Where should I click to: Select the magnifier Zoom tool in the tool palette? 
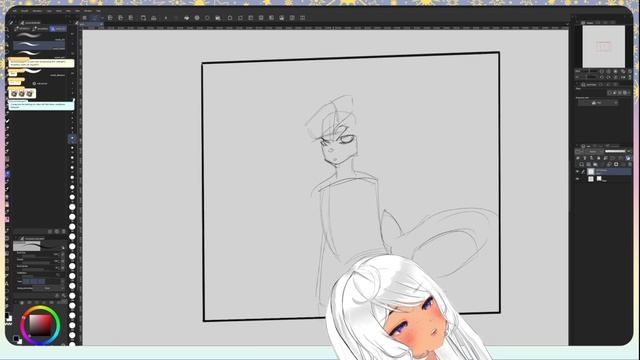point(7,29)
